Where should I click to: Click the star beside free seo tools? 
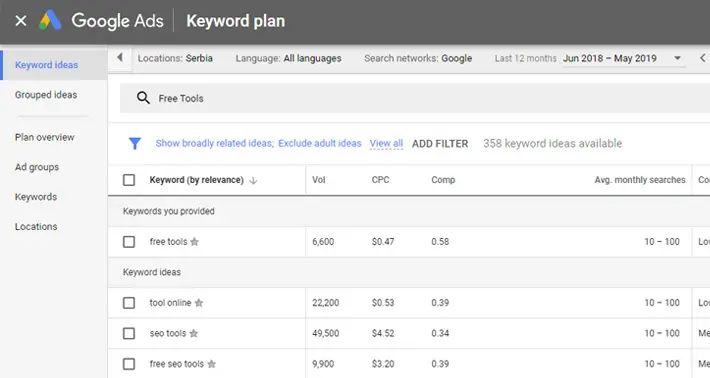pyautogui.click(x=211, y=364)
